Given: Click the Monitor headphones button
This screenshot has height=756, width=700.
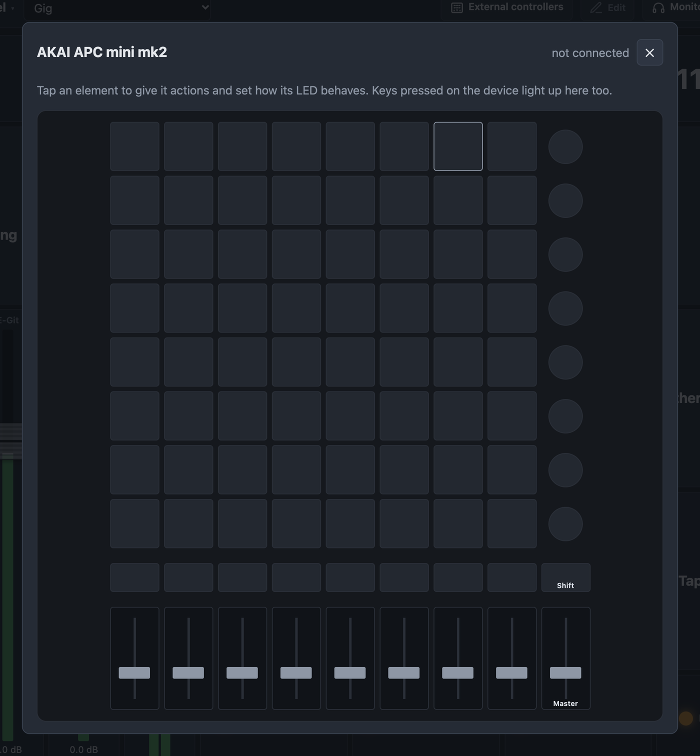Looking at the screenshot, I should [x=671, y=8].
